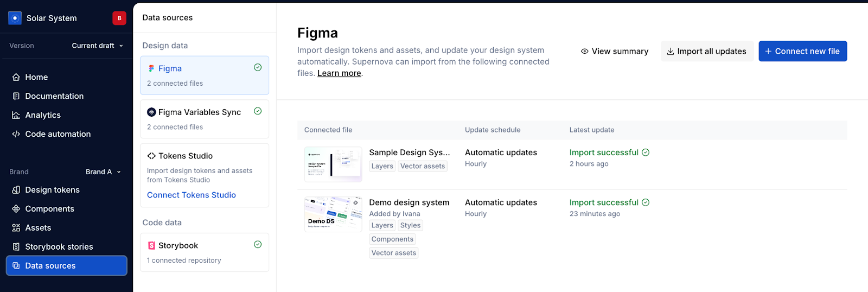Image resolution: width=868 pixels, height=292 pixels.
Task: Click the Documentation book icon
Action: click(x=16, y=96)
